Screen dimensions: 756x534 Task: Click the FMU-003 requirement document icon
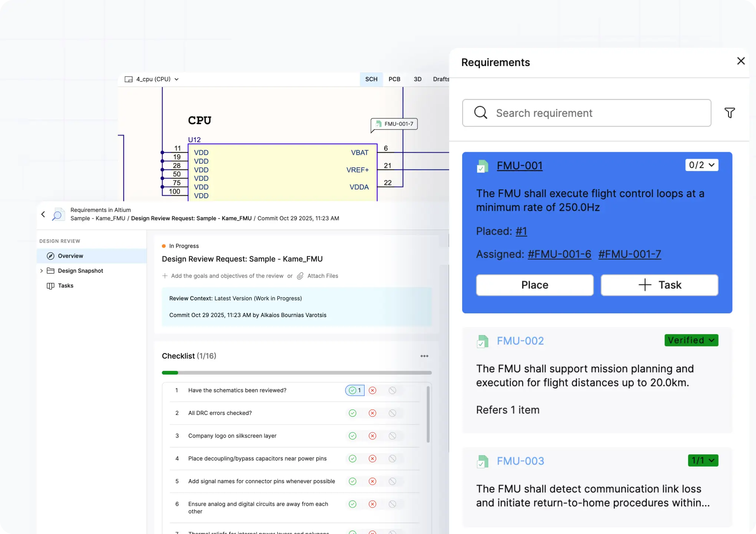(x=482, y=461)
